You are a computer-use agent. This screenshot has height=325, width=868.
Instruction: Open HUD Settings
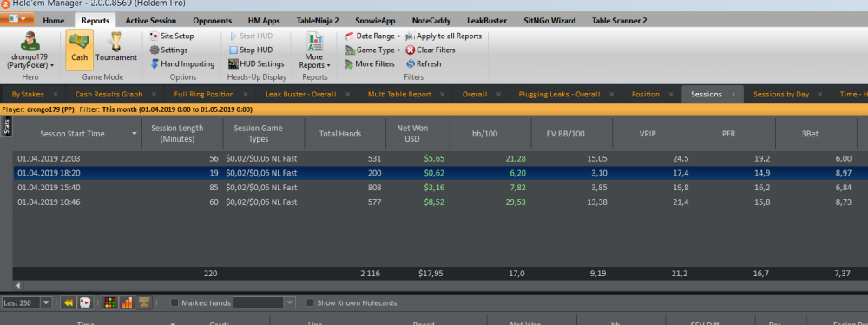[256, 63]
